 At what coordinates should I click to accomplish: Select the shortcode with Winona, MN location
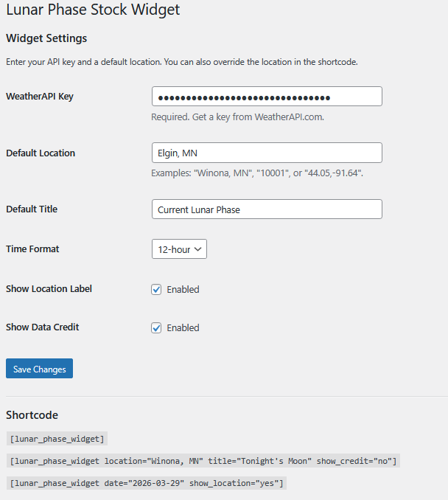pyautogui.click(x=203, y=461)
